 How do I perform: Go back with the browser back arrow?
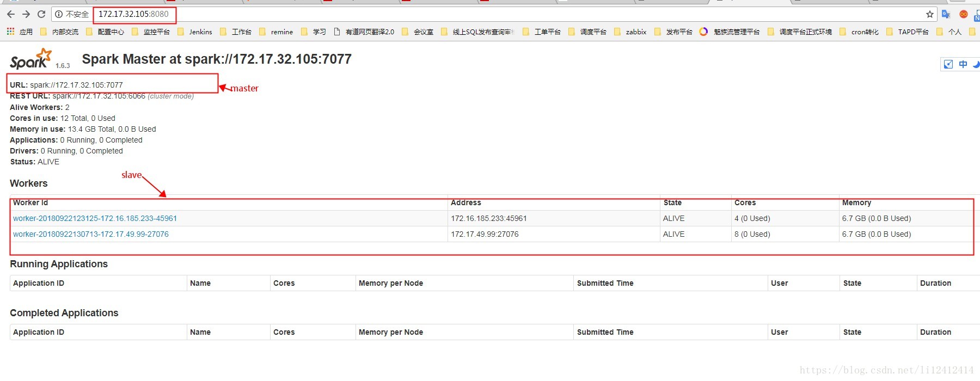coord(11,14)
